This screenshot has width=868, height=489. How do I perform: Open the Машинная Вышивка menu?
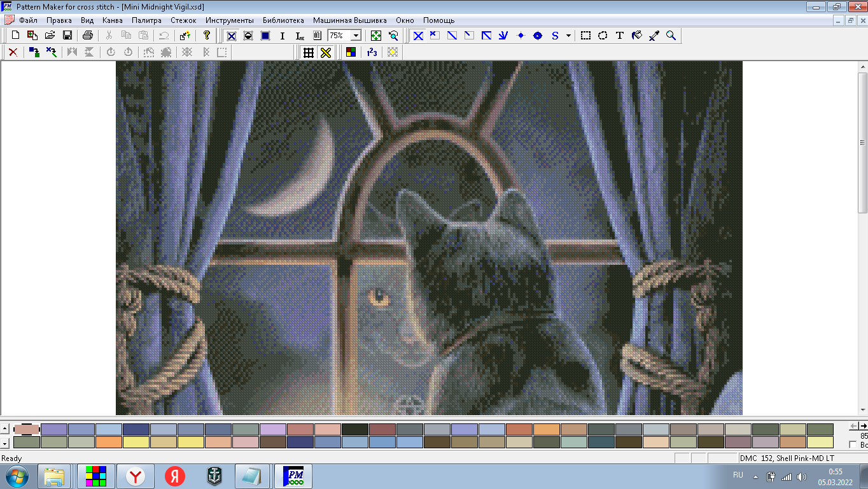(x=350, y=20)
